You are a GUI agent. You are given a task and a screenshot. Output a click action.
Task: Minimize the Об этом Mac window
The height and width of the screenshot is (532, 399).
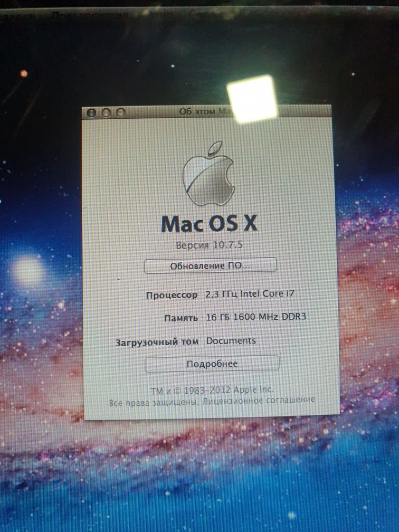(106, 112)
